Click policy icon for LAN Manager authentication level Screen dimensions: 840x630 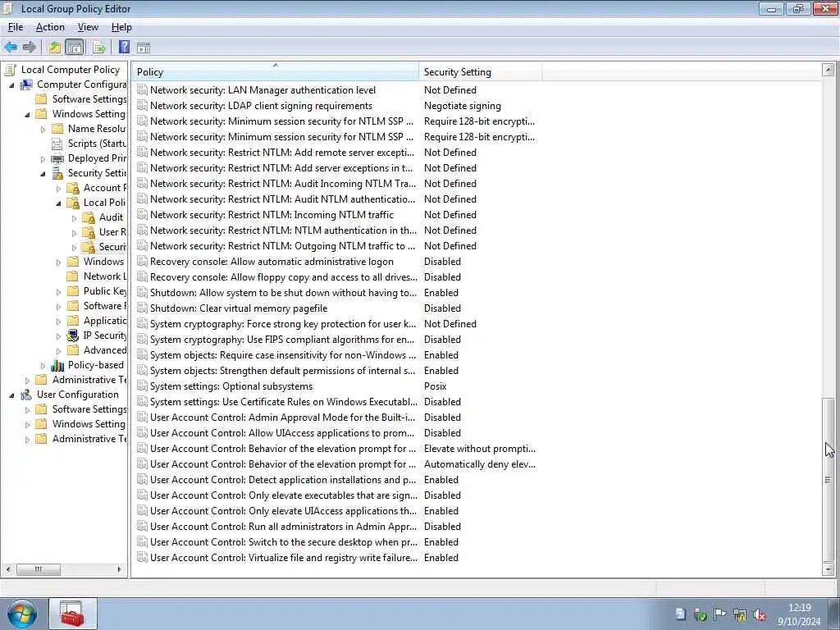coord(142,90)
